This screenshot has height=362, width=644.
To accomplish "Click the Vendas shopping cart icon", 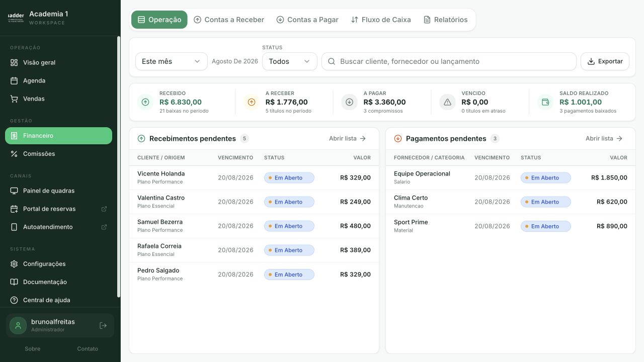I will pyautogui.click(x=14, y=99).
